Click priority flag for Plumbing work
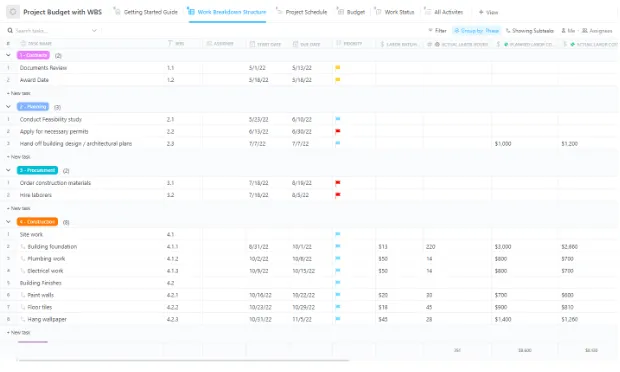 point(338,259)
